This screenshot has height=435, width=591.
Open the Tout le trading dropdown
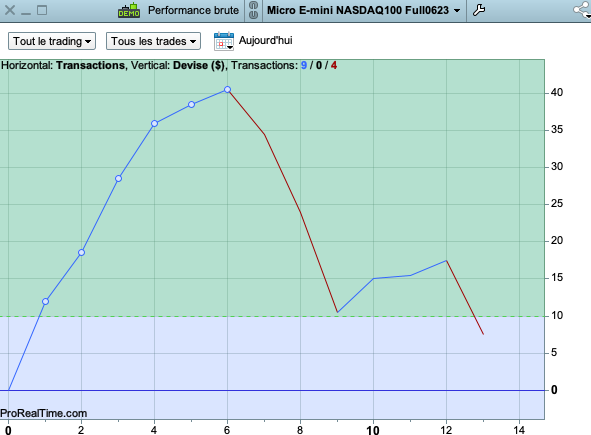[52, 41]
